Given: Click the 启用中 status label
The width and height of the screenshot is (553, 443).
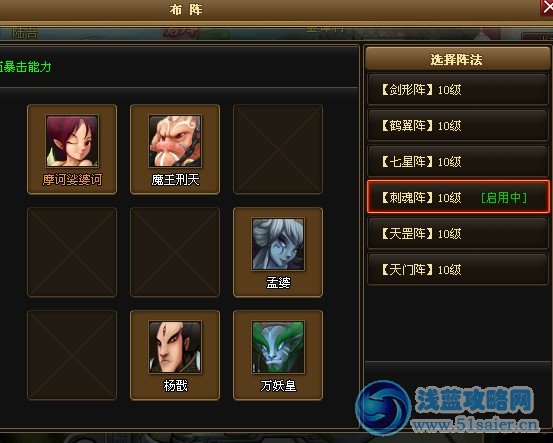Looking at the screenshot, I should [504, 198].
